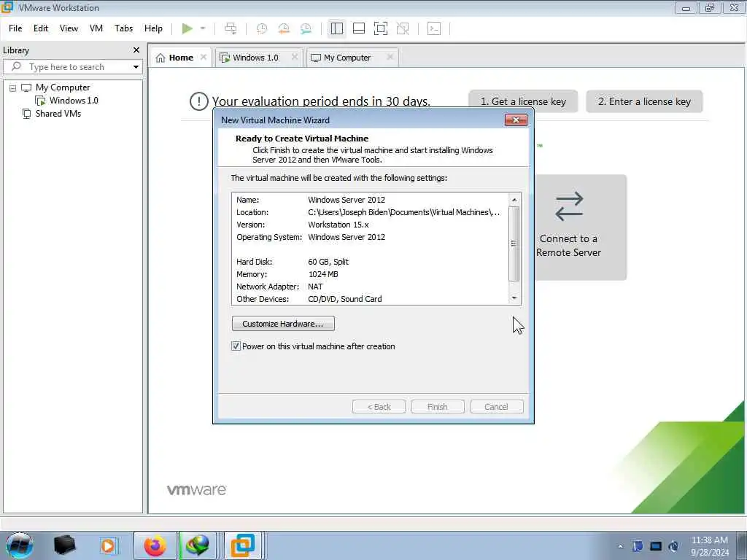Toggle the thumbnail bar view icon

[359, 28]
